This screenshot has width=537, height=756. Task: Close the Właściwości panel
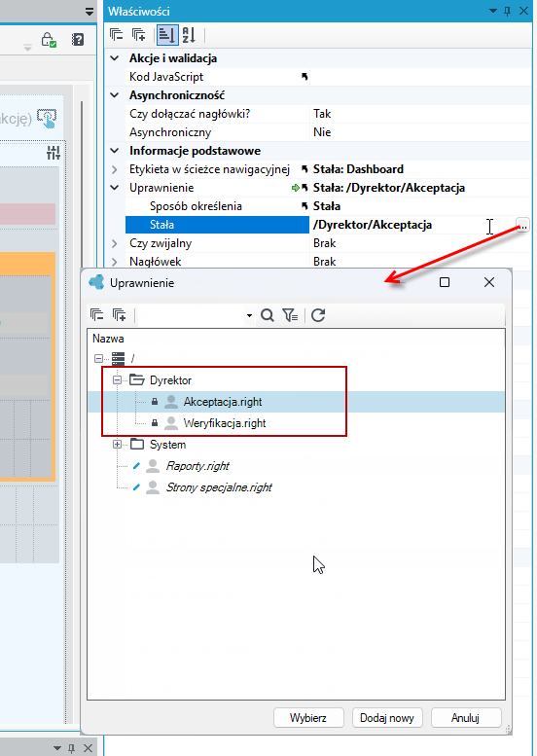click(523, 11)
